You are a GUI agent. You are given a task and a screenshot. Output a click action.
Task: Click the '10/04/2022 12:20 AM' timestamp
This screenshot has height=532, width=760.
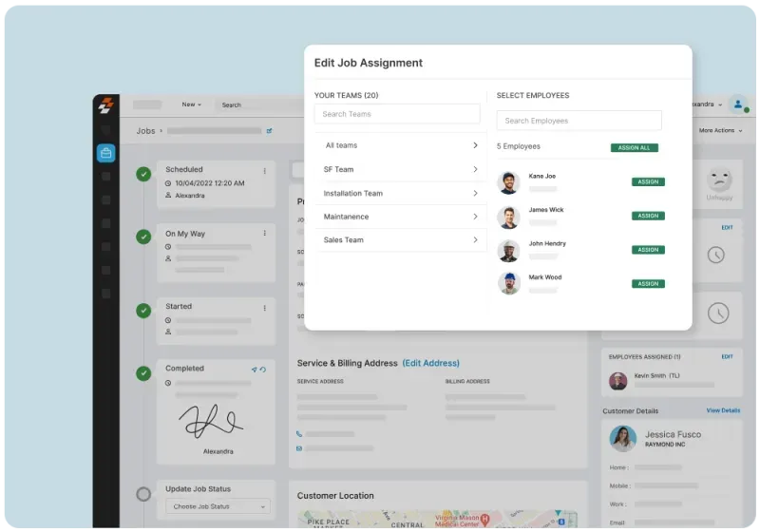pos(210,183)
